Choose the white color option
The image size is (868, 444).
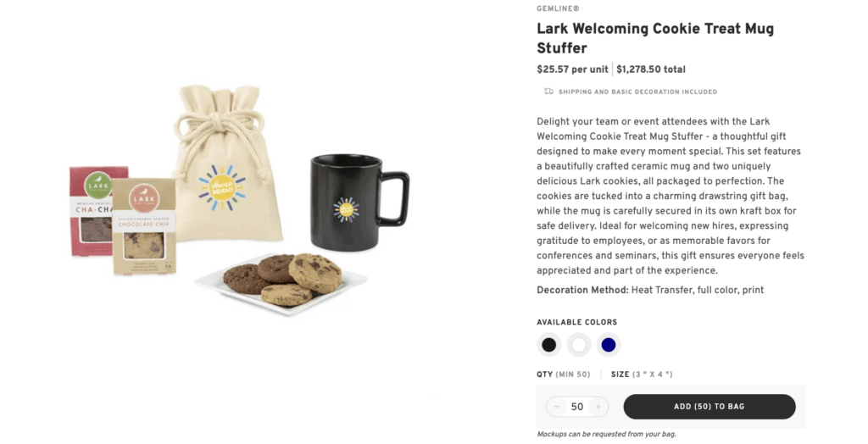[579, 345]
